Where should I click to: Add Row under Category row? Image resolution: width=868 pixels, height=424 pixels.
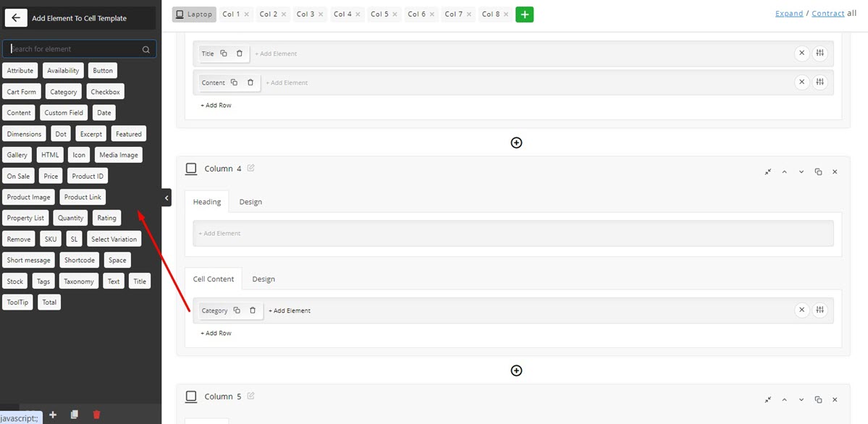pyautogui.click(x=216, y=334)
